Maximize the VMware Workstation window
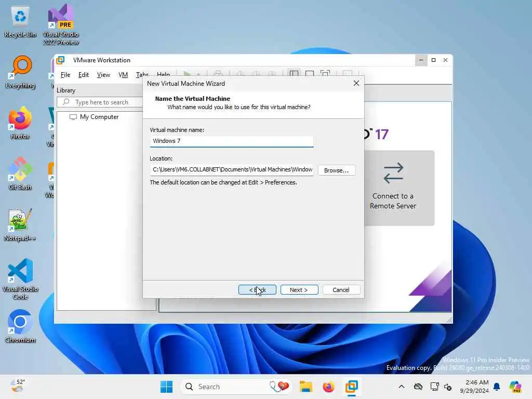The width and height of the screenshot is (532, 399). 433,60
